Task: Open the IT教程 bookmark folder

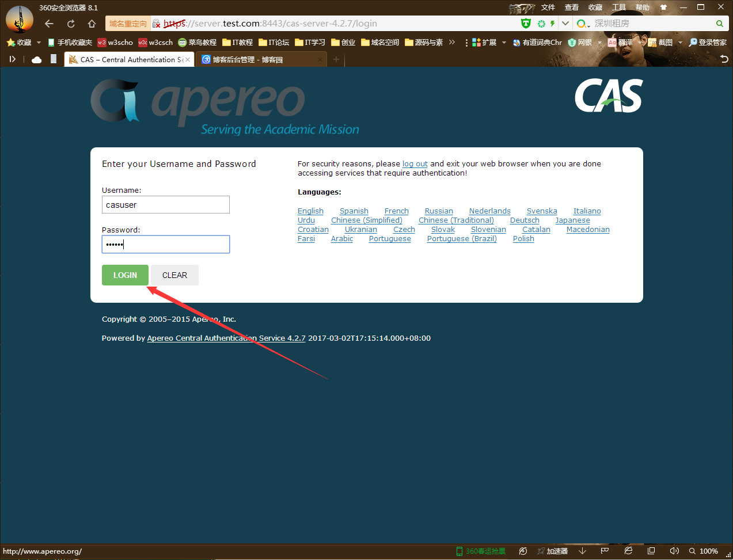Action: click(237, 43)
